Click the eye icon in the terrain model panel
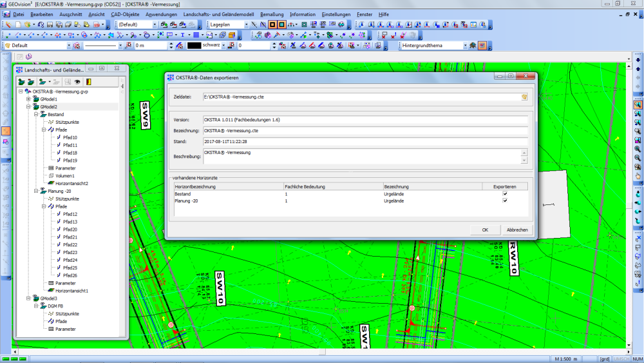 click(77, 82)
